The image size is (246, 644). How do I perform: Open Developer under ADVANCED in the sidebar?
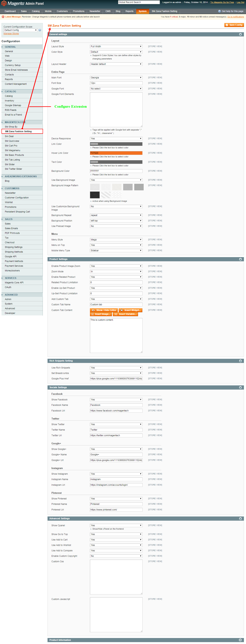[10, 313]
